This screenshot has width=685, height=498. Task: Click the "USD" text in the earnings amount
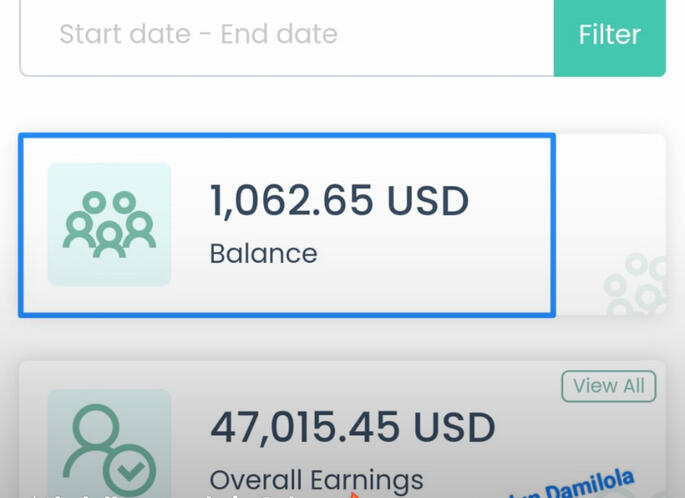[x=454, y=428]
